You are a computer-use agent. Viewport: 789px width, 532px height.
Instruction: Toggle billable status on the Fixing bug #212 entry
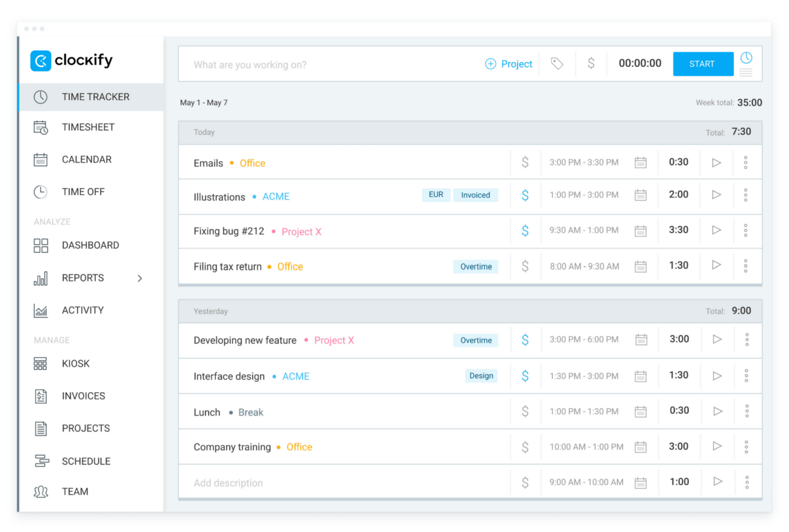pyautogui.click(x=525, y=230)
